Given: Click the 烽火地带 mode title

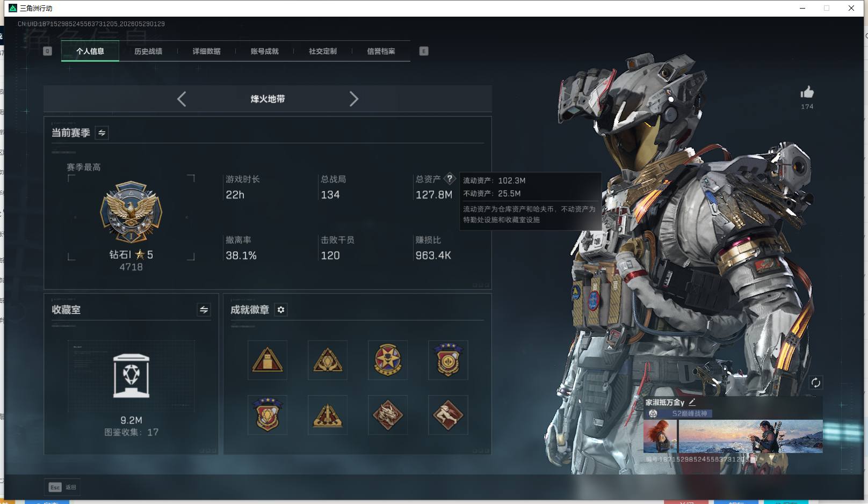Looking at the screenshot, I should coord(267,99).
